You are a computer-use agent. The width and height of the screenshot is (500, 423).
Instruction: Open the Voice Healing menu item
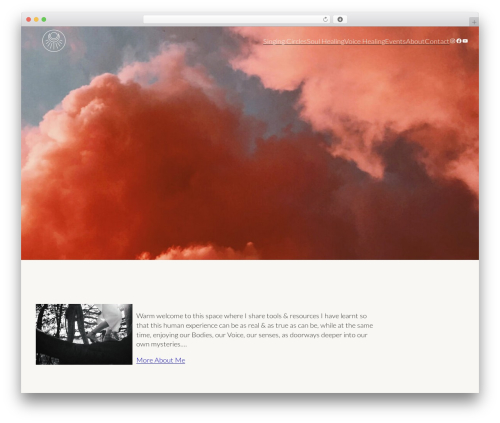click(x=364, y=41)
